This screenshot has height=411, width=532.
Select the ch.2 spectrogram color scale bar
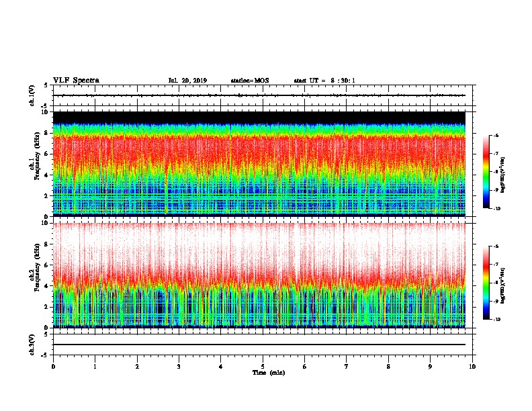(486, 283)
